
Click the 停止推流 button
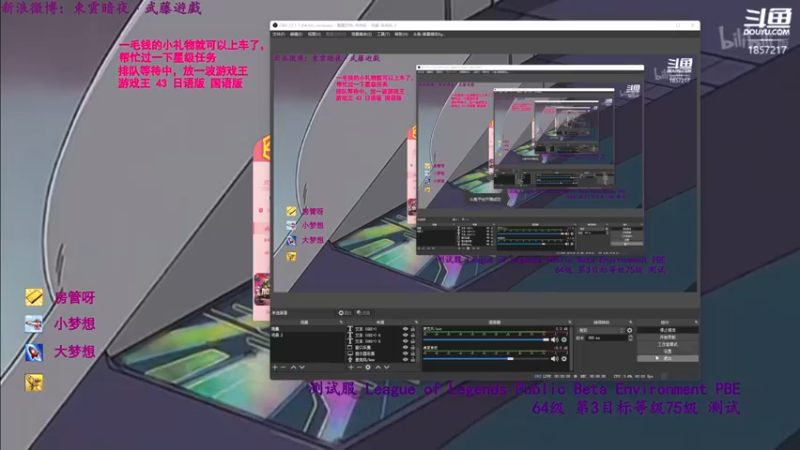668,330
